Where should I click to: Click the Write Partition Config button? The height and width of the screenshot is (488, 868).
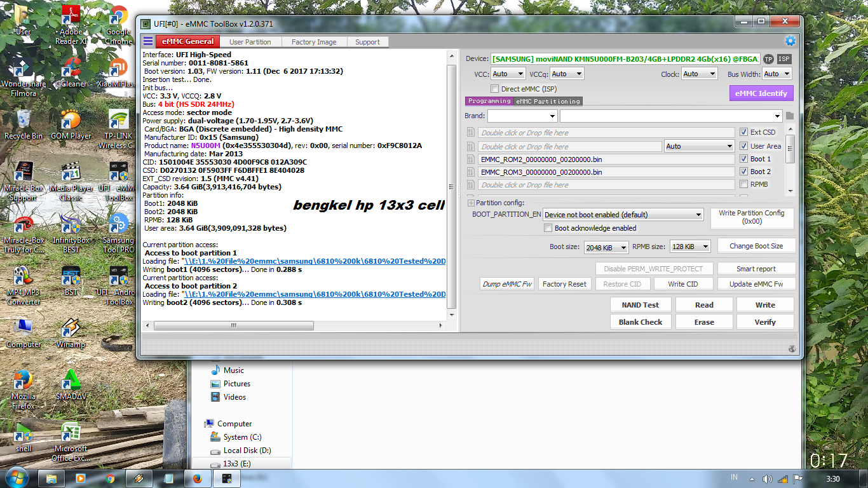752,217
